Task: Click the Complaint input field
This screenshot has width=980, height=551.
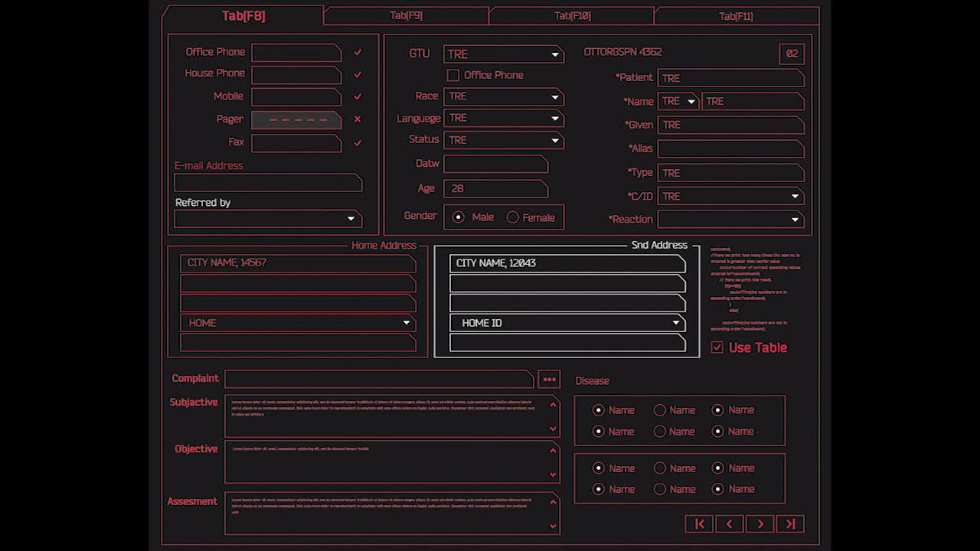Action: (x=379, y=379)
